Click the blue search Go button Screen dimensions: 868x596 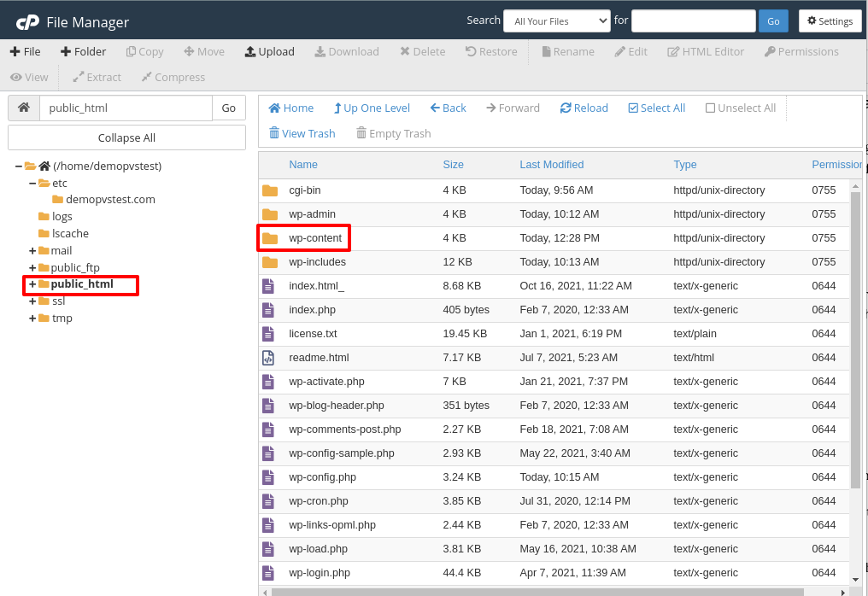(773, 21)
